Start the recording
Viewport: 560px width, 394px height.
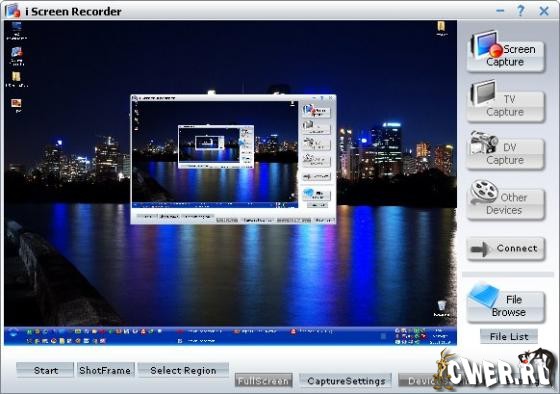[x=45, y=370]
